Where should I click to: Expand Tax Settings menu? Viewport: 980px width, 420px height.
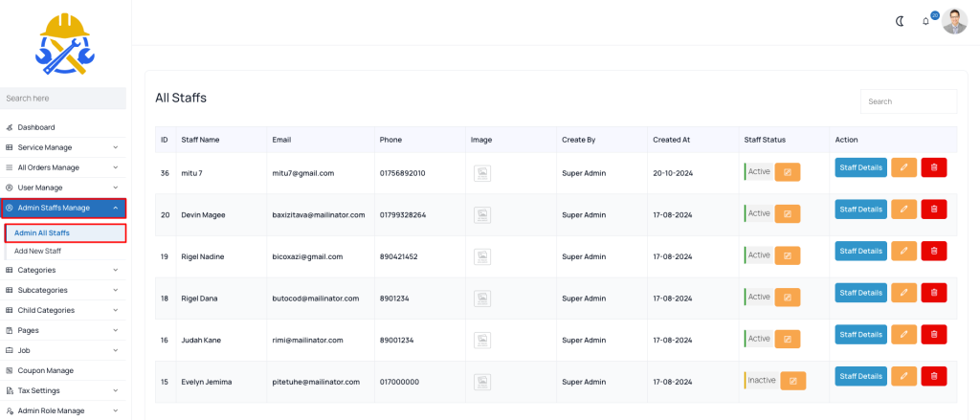click(63, 390)
